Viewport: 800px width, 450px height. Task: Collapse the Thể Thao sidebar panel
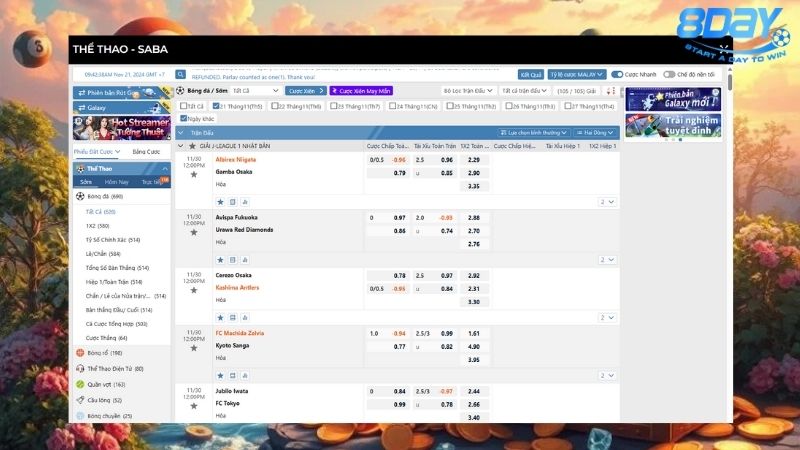(x=165, y=169)
